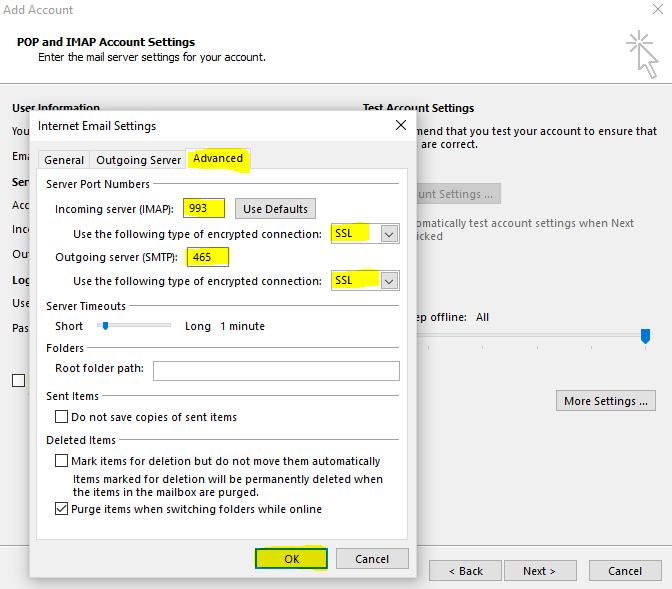
Task: Check Mark items for deletion option
Action: [x=62, y=461]
